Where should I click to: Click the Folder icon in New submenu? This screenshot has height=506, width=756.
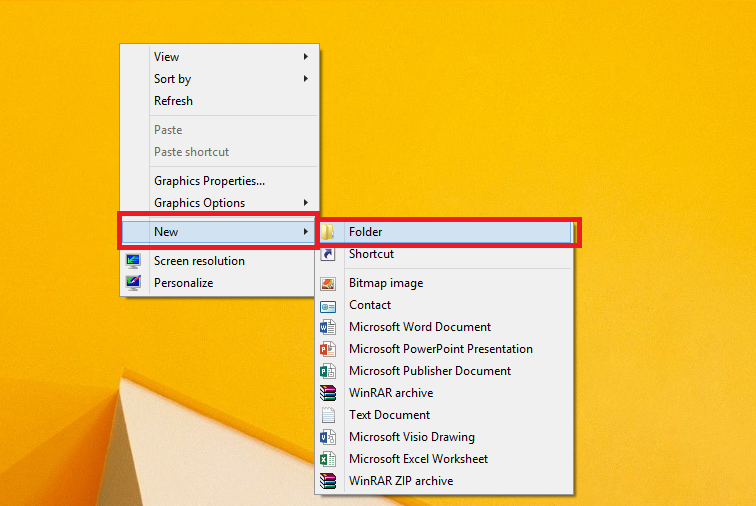[328, 232]
